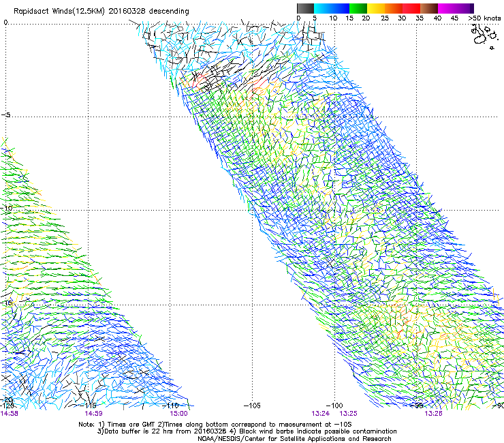Image resolution: width=504 pixels, height=443 pixels.
Task: Select the orange 25–30 knots color segment
Action: [394, 8]
